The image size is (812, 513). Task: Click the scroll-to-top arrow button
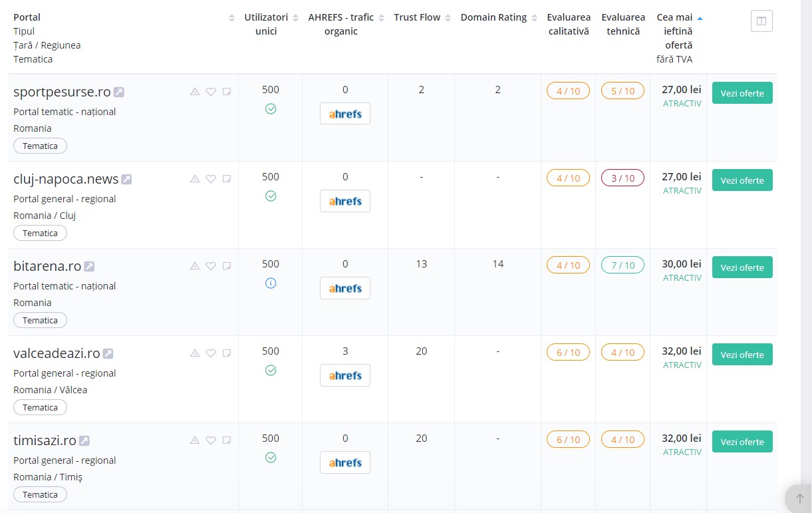[x=799, y=498]
